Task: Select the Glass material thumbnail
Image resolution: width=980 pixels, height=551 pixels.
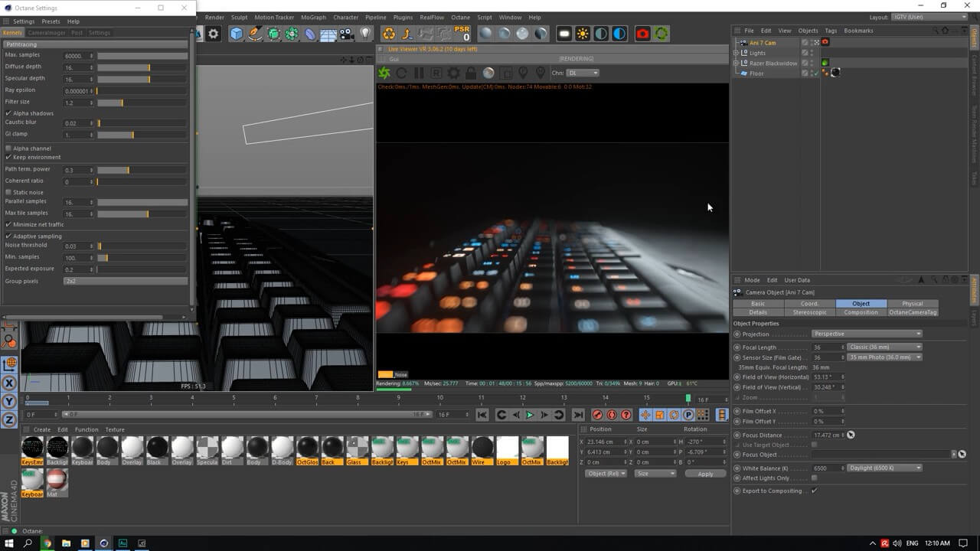Action: (x=357, y=448)
